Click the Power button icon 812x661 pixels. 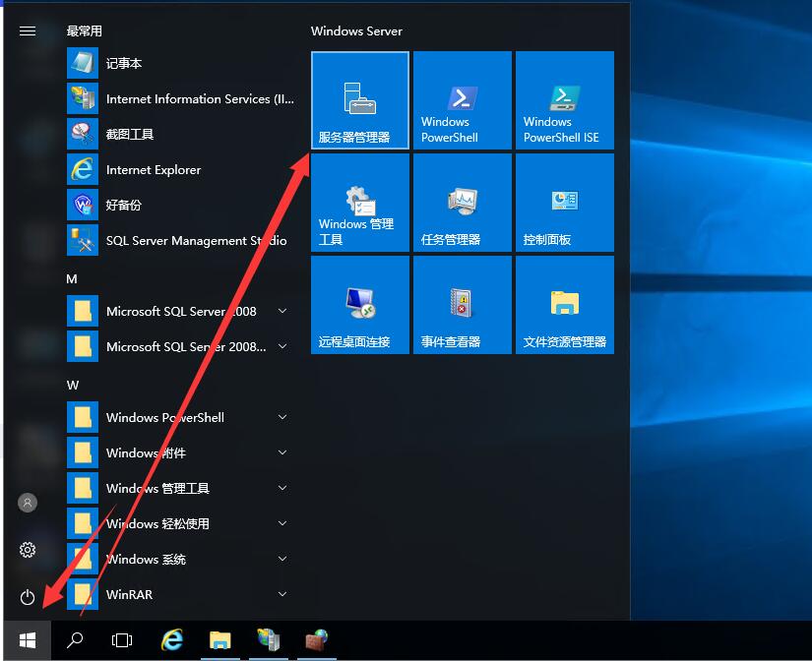pos(28,597)
